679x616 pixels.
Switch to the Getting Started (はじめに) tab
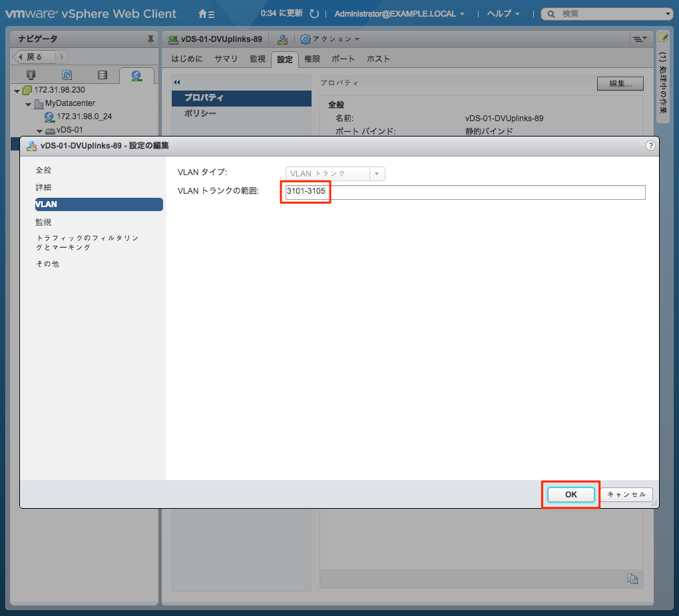point(186,59)
